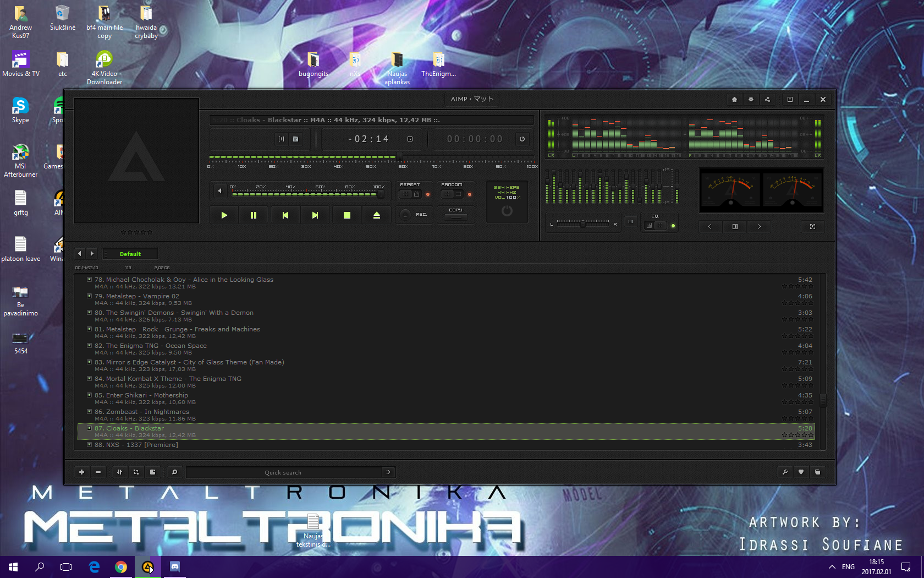The height and width of the screenshot is (578, 924).
Task: Toggle checkbox for track 82 Ocean Space
Action: coord(89,346)
